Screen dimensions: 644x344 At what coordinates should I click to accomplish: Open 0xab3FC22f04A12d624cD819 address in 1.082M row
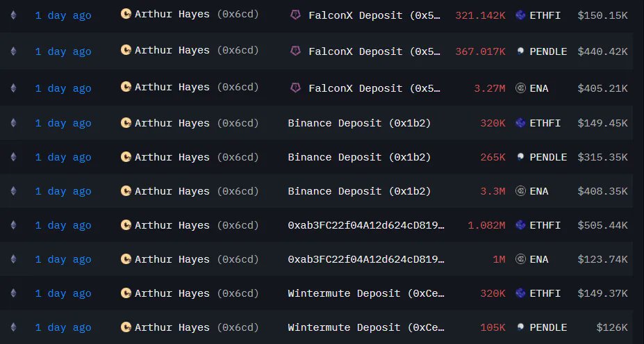366,225
